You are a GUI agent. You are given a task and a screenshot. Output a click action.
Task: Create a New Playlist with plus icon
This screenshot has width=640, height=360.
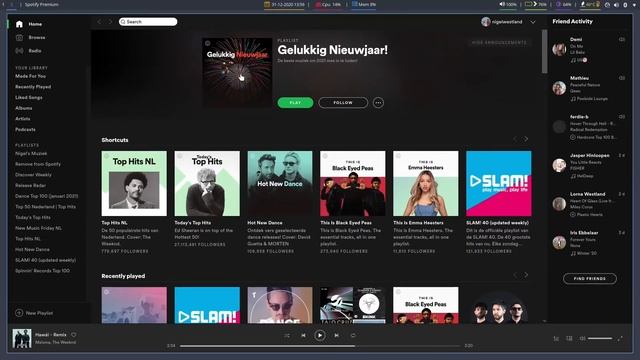19,313
